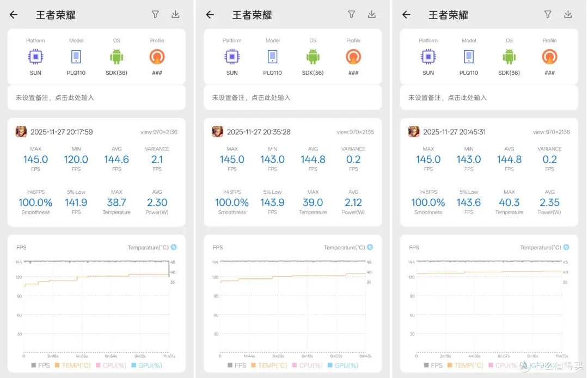Tap SUN platform chip icon in left panel

35,57
